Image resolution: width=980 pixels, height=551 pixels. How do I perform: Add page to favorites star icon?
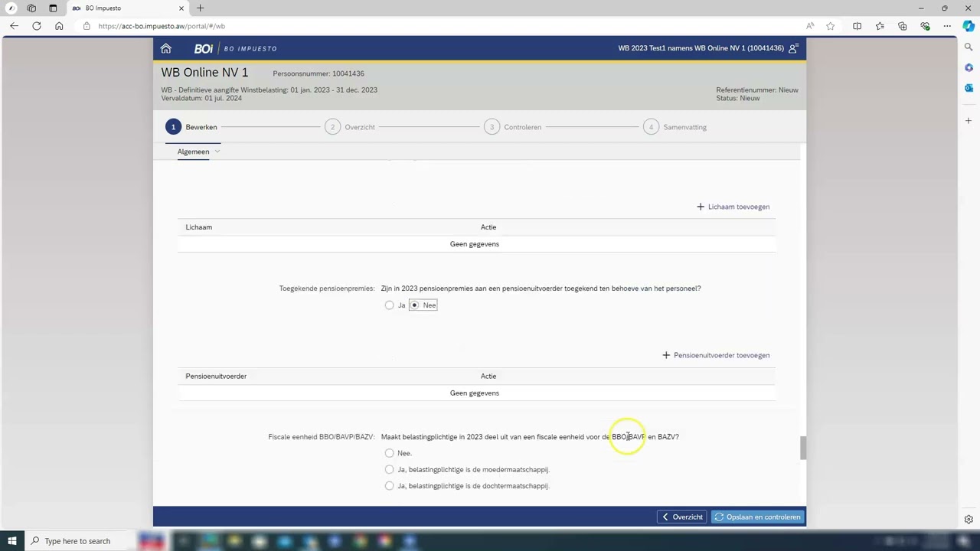(x=831, y=26)
